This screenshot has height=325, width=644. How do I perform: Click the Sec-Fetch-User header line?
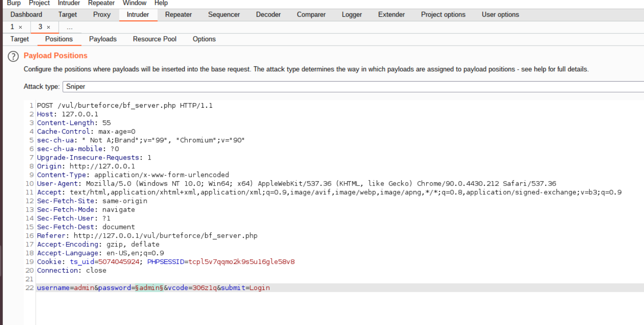(x=74, y=218)
